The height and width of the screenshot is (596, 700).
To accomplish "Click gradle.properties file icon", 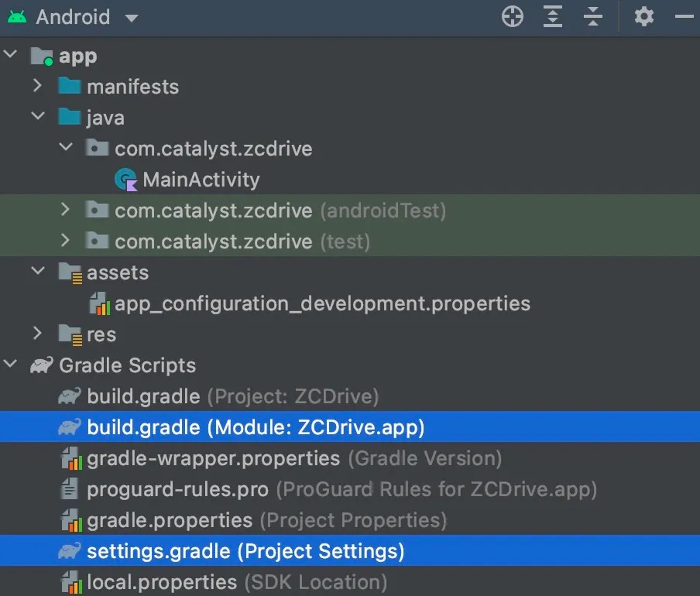I will [71, 521].
